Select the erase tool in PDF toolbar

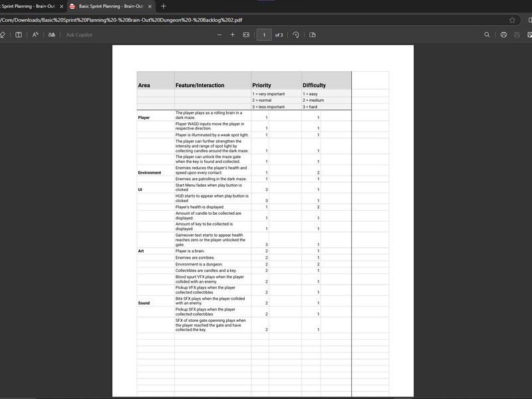coord(3,35)
